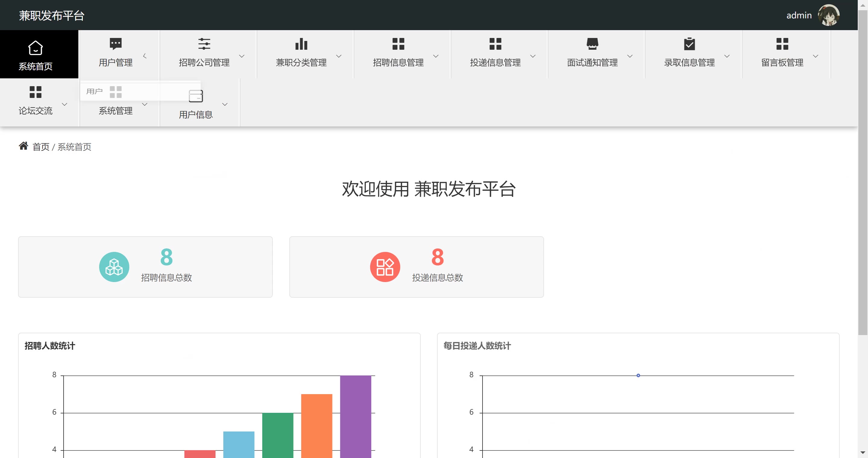Viewport: 868px width, 458px height.
Task: Click the admin username in header
Action: click(x=799, y=15)
